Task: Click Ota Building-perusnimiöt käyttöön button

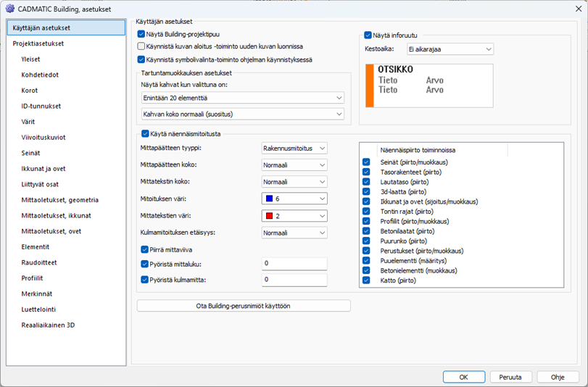Action: (x=244, y=306)
